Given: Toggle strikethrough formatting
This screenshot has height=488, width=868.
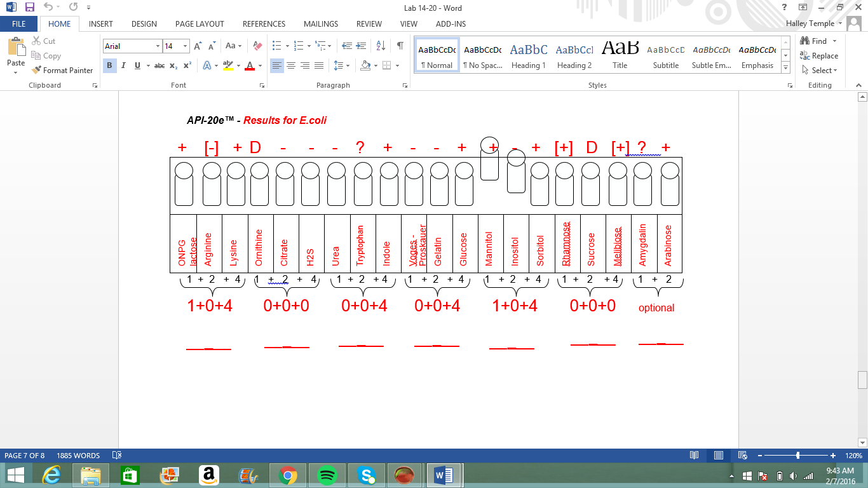Looking at the screenshot, I should point(159,65).
